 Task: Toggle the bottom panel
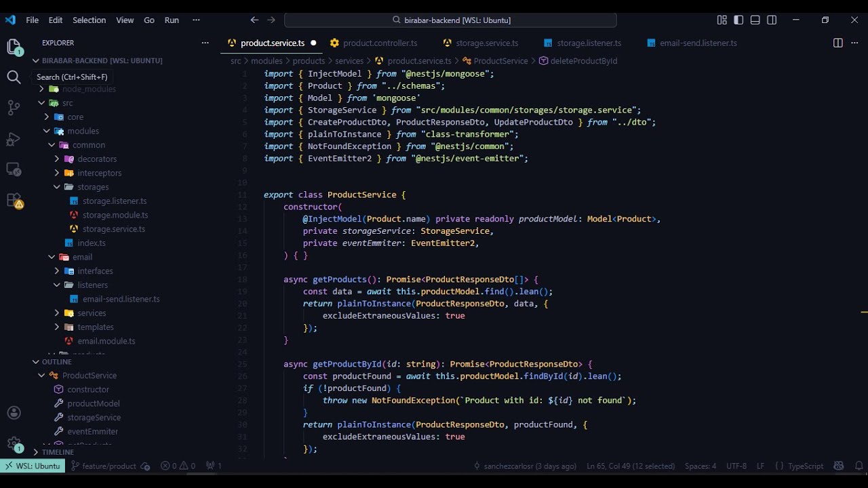(755, 20)
